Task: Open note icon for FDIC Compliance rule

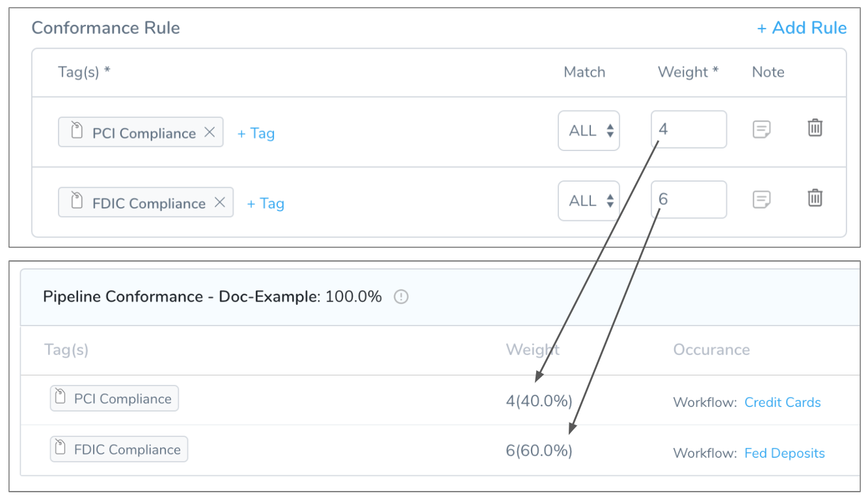Action: (761, 199)
